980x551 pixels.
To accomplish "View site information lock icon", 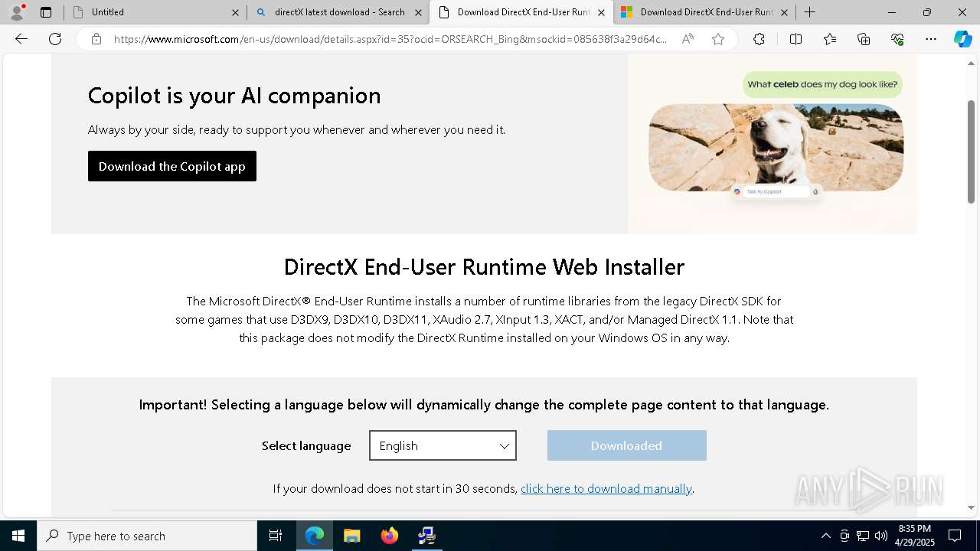I will pos(96,39).
